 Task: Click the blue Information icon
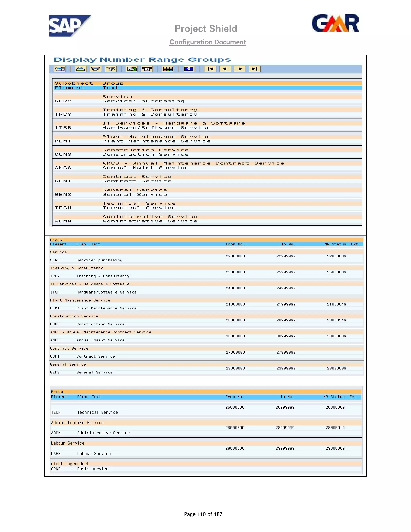tap(189, 69)
